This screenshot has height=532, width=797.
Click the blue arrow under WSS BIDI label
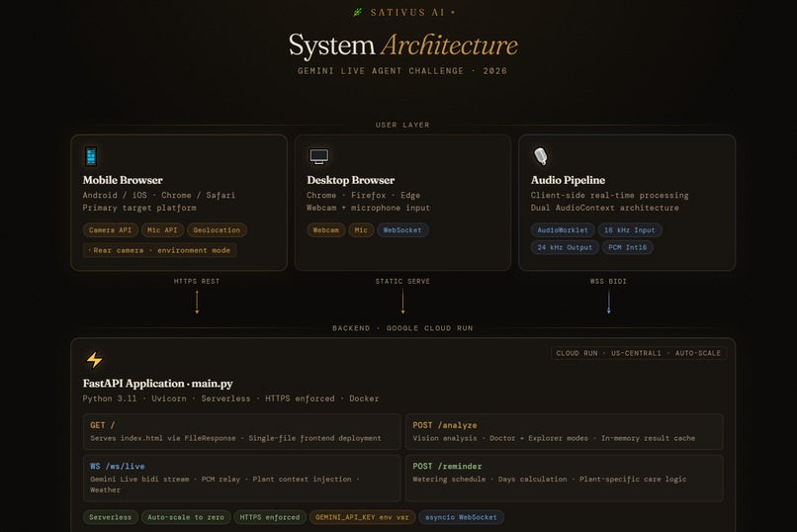point(608,302)
